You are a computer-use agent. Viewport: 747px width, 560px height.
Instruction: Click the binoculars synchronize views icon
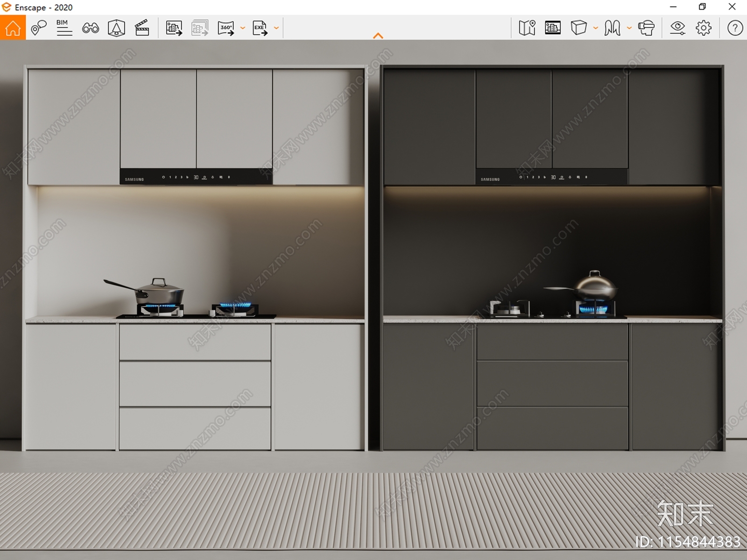90,28
